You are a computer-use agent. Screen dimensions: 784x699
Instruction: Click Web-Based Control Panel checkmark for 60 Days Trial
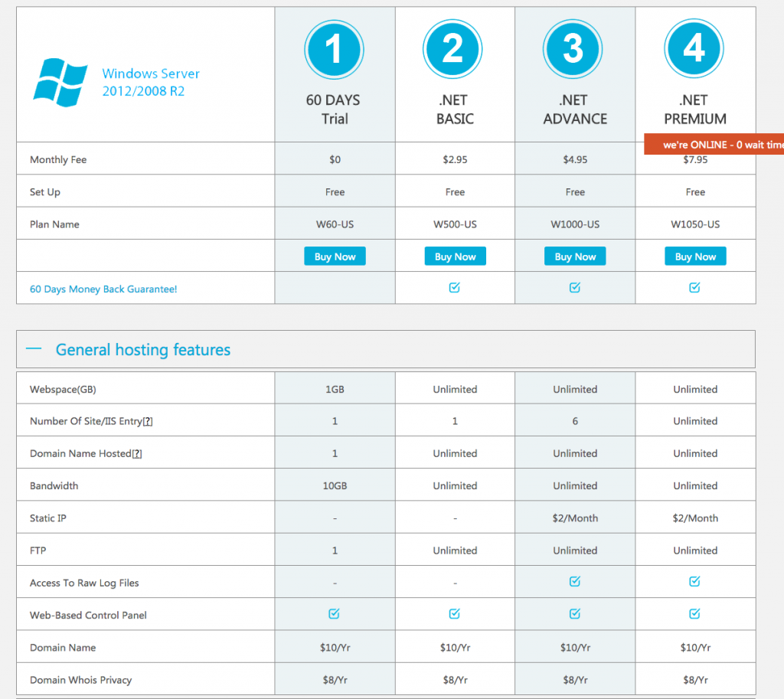(x=335, y=614)
